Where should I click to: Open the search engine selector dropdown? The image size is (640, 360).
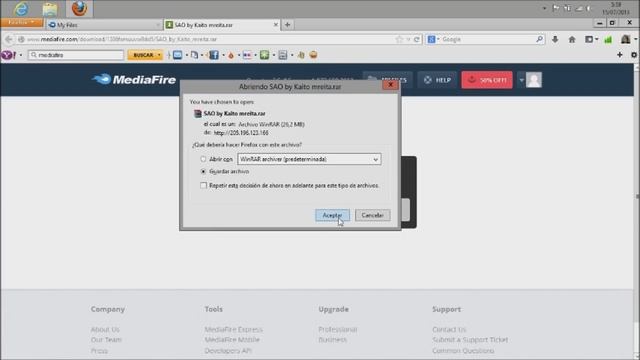coord(433,40)
